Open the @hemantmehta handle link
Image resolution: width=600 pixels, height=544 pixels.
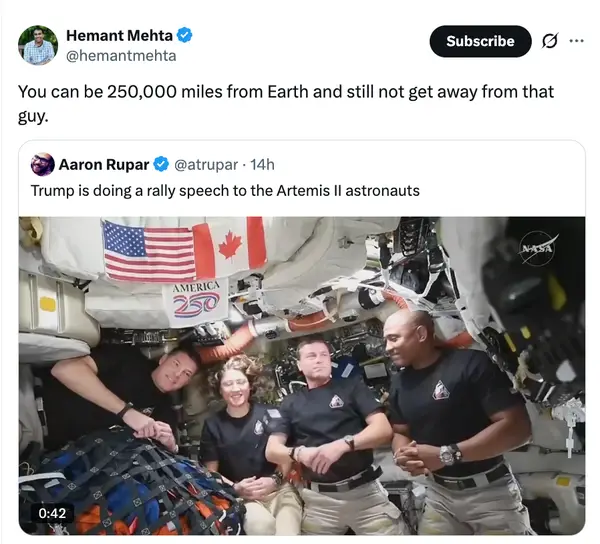click(121, 56)
